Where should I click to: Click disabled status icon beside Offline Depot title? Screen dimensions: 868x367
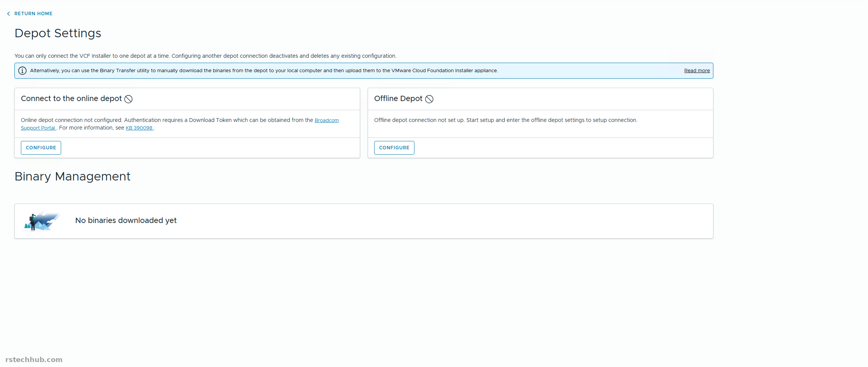click(429, 99)
